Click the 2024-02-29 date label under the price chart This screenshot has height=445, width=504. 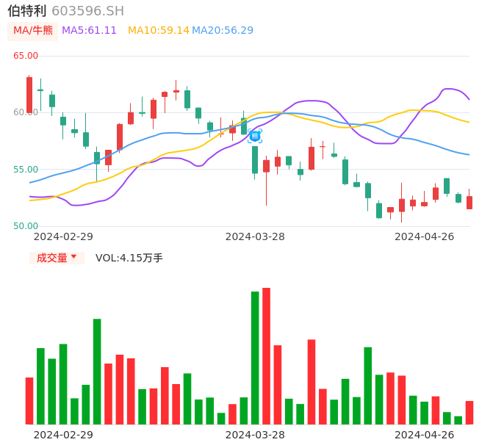coord(63,236)
